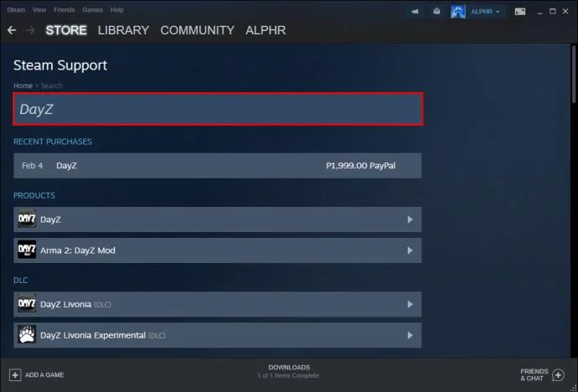Click the Add a Game plus icon
578x392 pixels.
[x=15, y=375]
